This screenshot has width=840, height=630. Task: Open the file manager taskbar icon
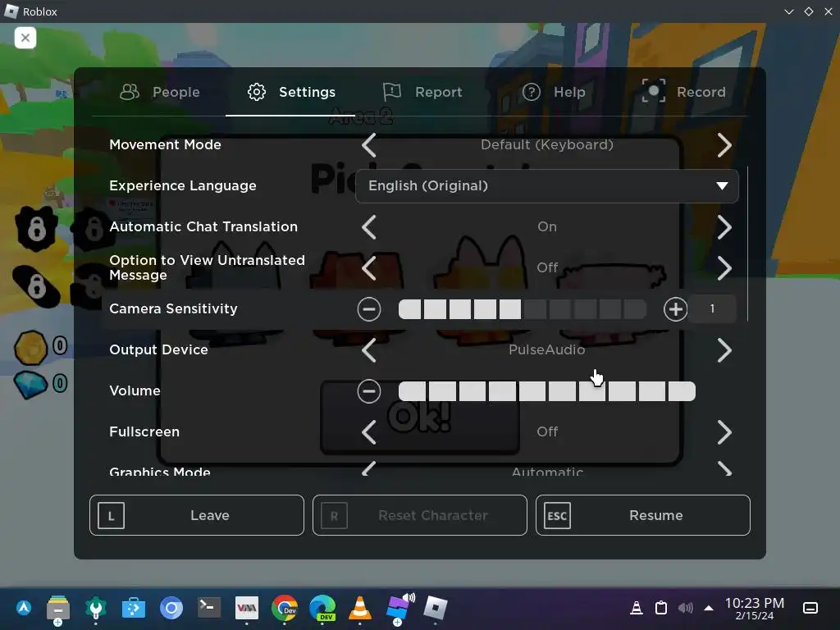(58, 609)
